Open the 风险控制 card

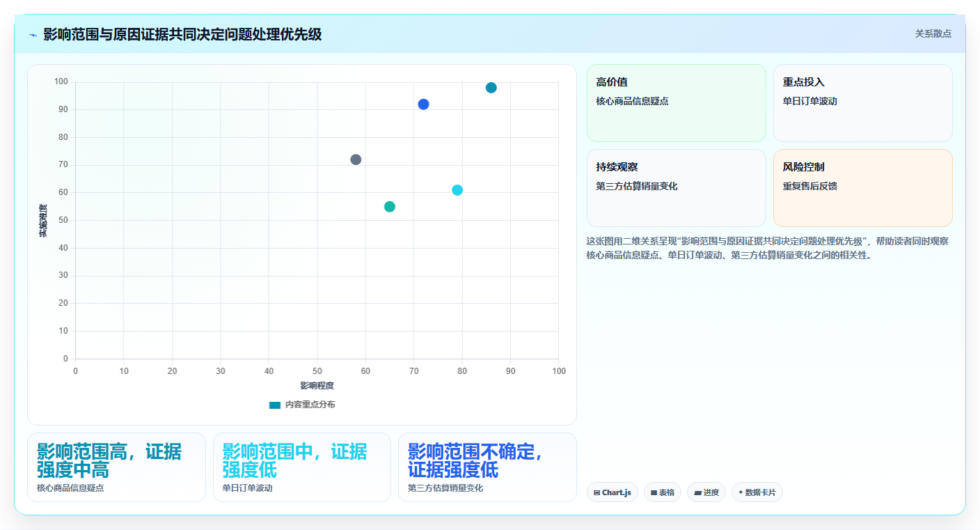[x=863, y=188]
